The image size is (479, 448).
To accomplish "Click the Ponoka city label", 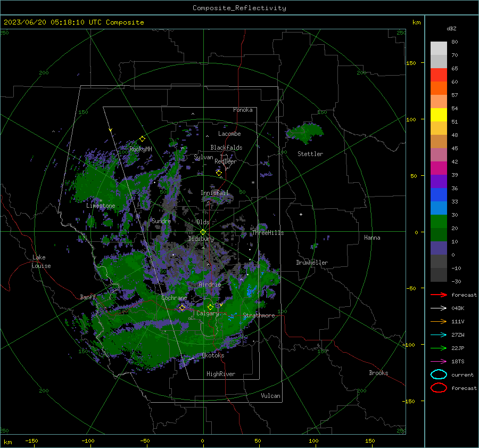I will (x=243, y=110).
